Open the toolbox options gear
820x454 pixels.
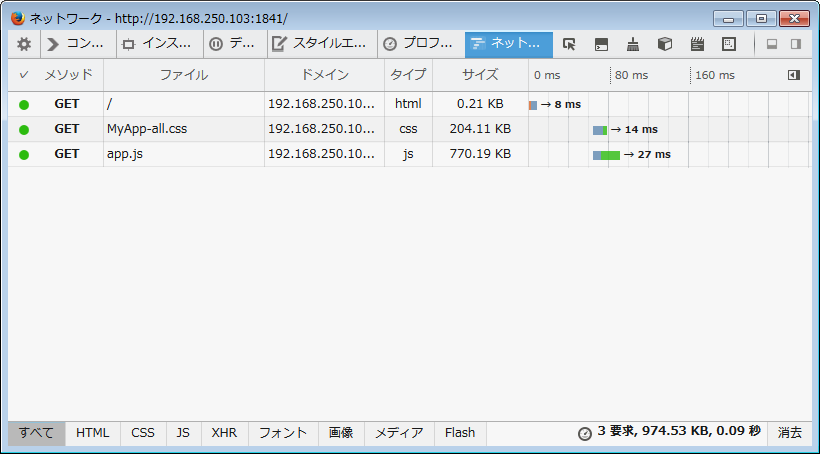click(24, 44)
